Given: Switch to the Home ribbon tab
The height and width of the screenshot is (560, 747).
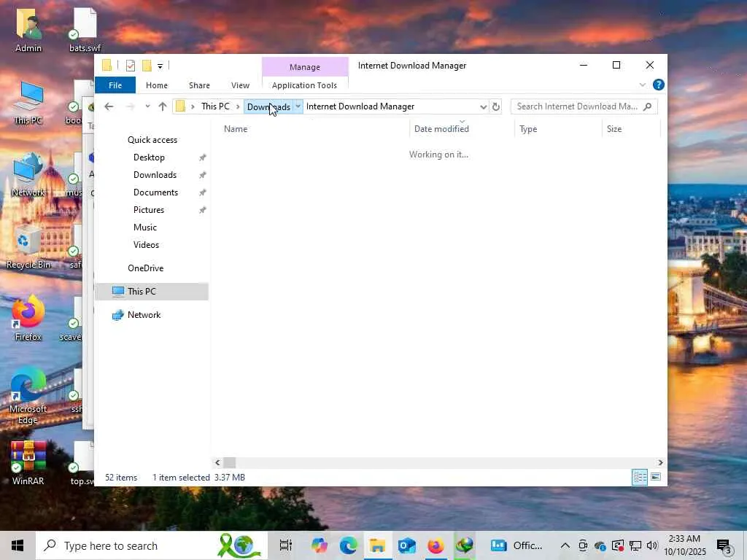Looking at the screenshot, I should point(157,85).
